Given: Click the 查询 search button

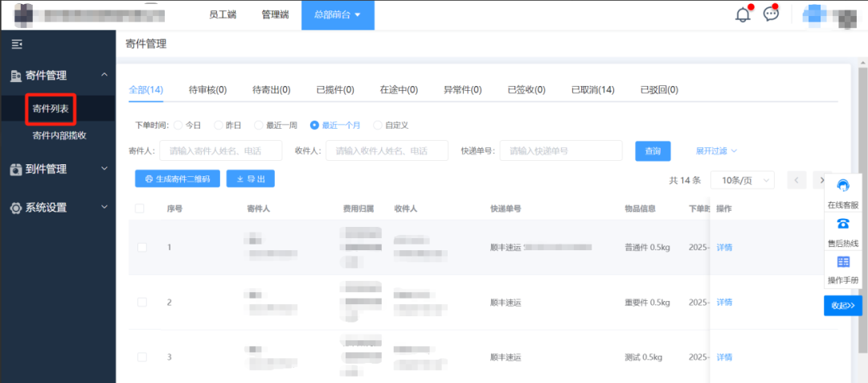Looking at the screenshot, I should click(653, 150).
